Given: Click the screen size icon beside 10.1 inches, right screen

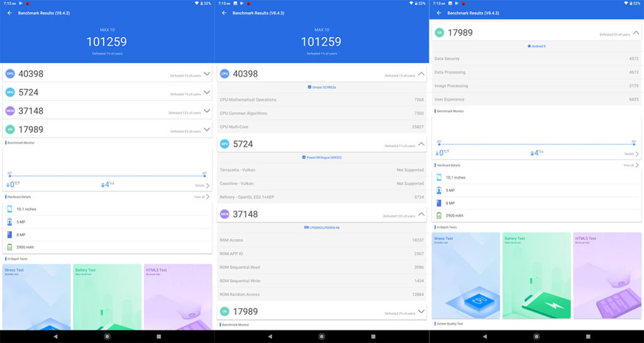Looking at the screenshot, I should (x=438, y=177).
